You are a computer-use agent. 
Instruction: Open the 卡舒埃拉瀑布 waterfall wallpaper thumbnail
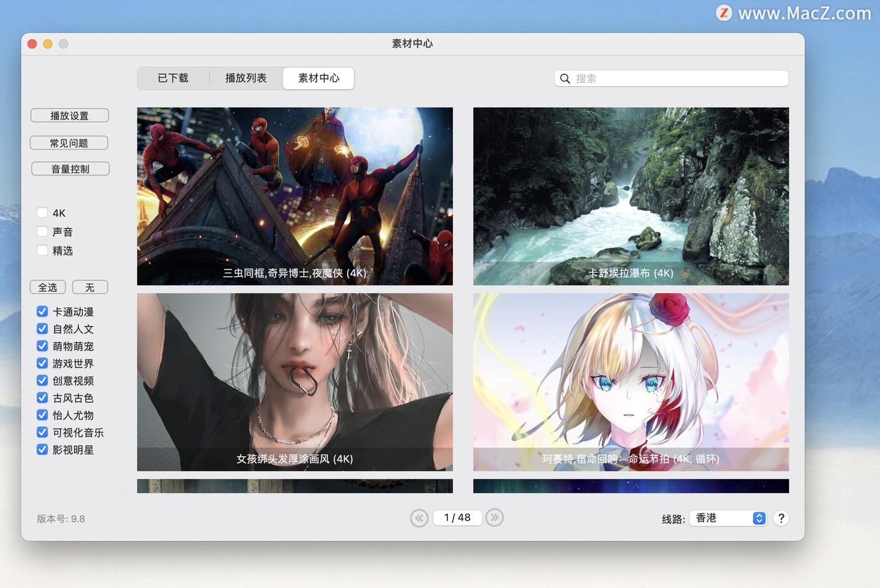[x=631, y=196]
